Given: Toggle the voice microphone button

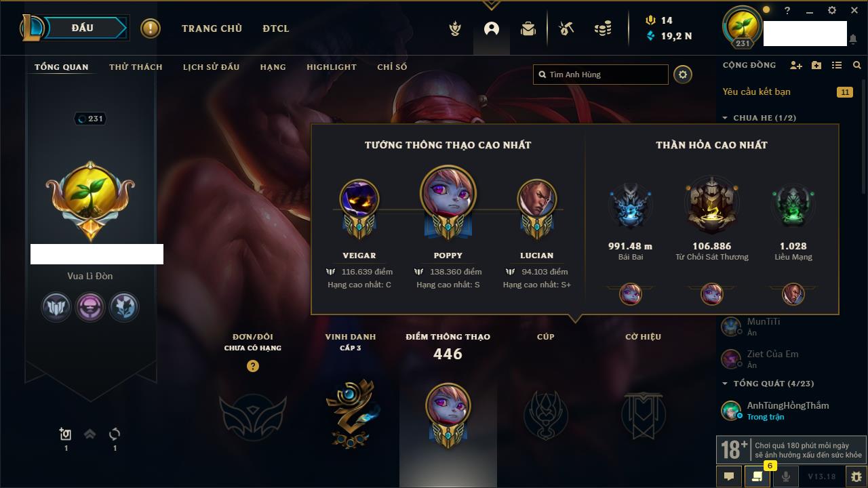Looking at the screenshot, I should pyautogui.click(x=786, y=476).
